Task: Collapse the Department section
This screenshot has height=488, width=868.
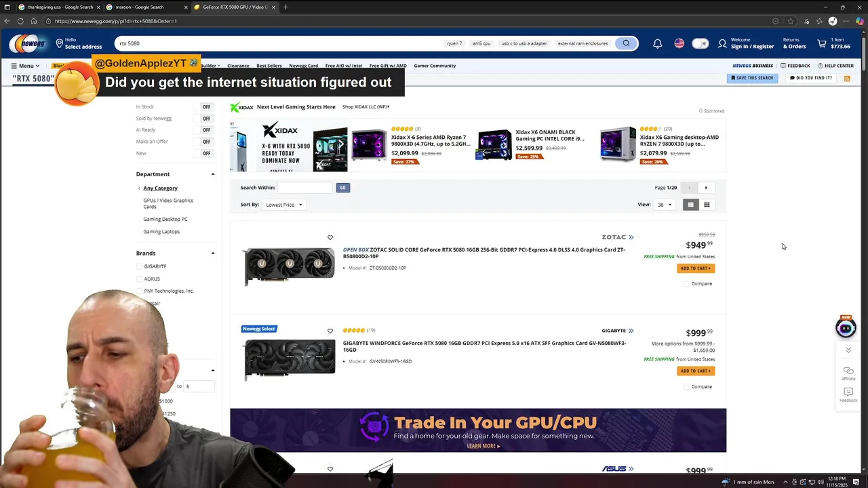Action: (213, 174)
